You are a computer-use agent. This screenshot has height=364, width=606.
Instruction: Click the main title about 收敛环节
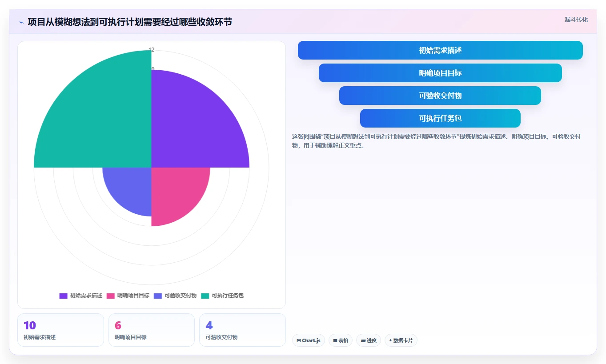pyautogui.click(x=130, y=22)
